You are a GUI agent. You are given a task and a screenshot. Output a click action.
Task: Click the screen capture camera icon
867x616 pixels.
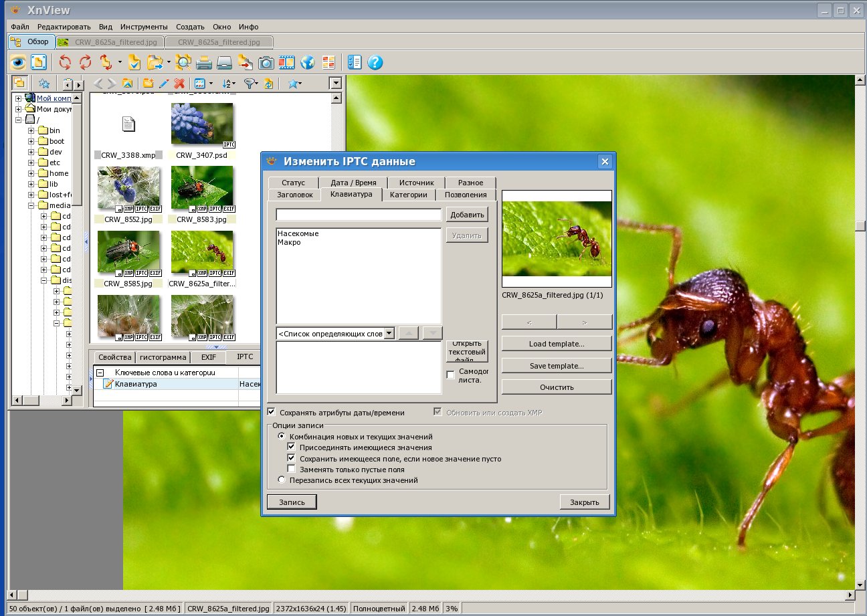point(266,63)
